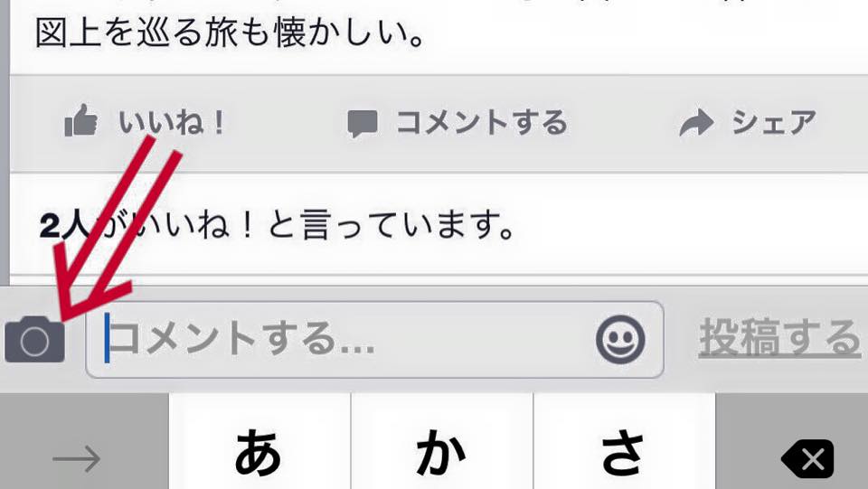The width and height of the screenshot is (868, 489).
Task: Tap the speech bubble comment icon
Action: pyautogui.click(x=363, y=123)
